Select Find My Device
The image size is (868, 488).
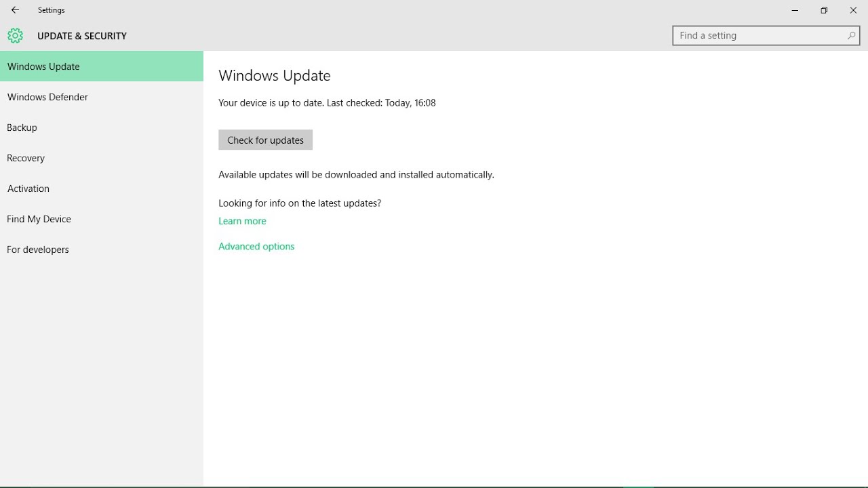click(x=102, y=219)
